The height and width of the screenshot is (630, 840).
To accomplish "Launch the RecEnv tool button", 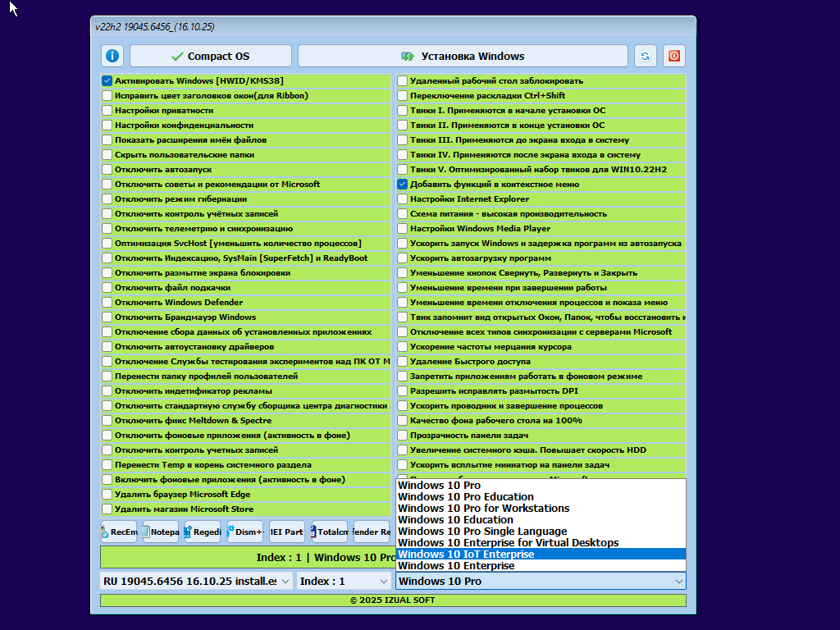I will [120, 532].
